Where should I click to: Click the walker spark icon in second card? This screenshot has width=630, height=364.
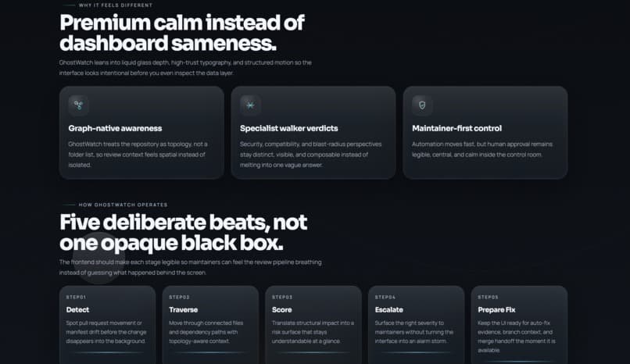[250, 105]
